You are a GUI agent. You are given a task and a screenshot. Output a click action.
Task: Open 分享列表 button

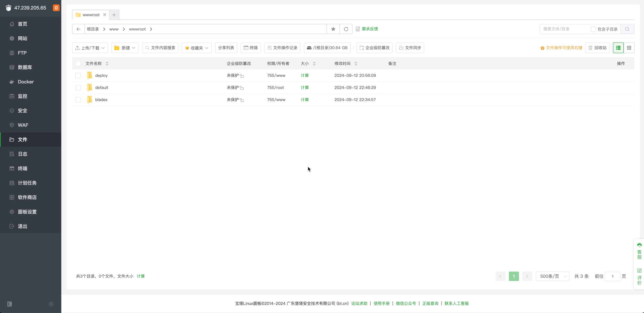pyautogui.click(x=226, y=48)
